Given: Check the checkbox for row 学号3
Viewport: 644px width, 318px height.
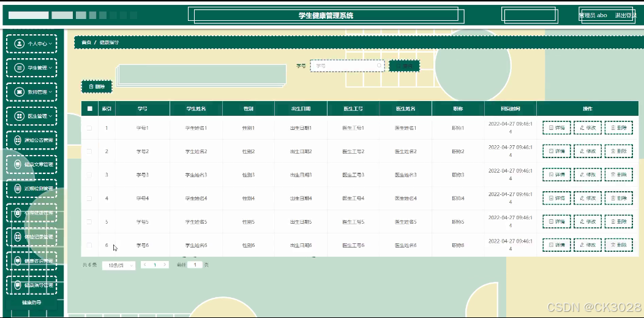Looking at the screenshot, I should point(89,175).
